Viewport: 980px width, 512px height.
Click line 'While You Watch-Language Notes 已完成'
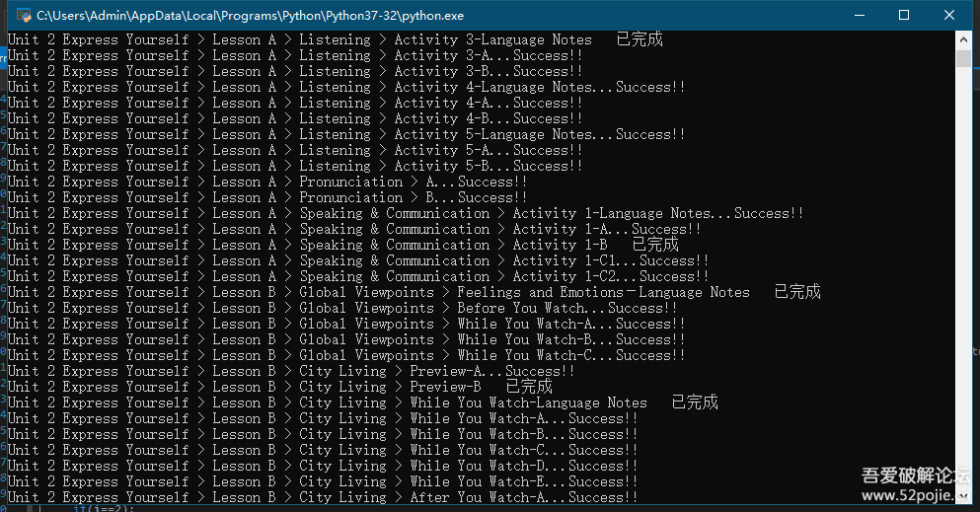coord(363,402)
